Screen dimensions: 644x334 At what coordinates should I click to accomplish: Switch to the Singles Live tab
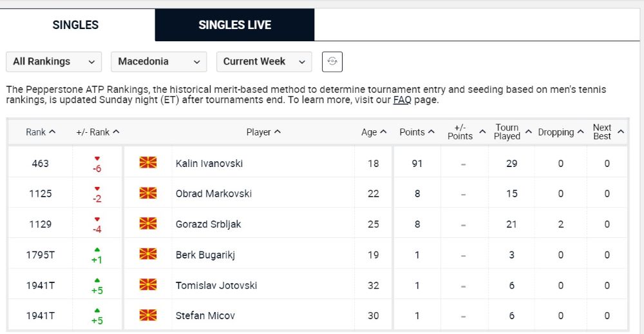point(234,25)
